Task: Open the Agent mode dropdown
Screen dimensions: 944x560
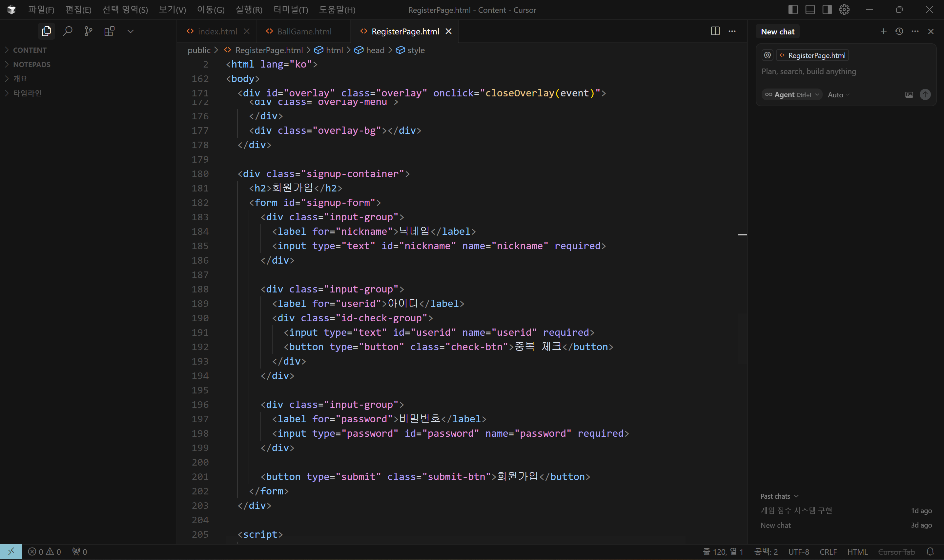Action: [791, 95]
